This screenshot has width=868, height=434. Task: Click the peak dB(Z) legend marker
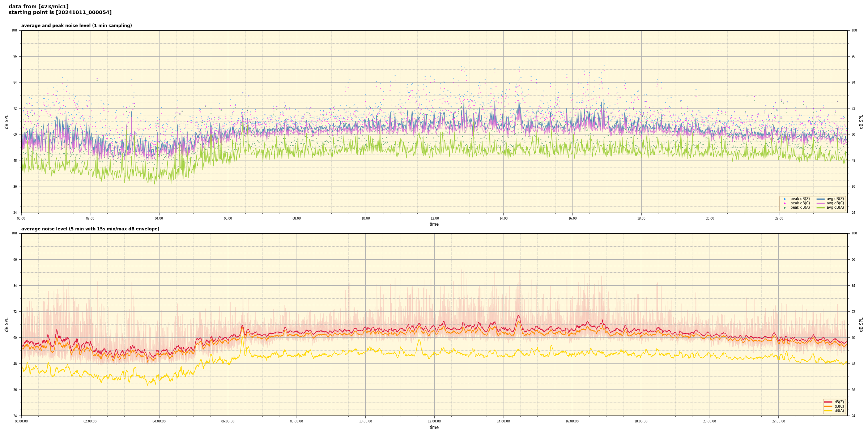(x=784, y=199)
